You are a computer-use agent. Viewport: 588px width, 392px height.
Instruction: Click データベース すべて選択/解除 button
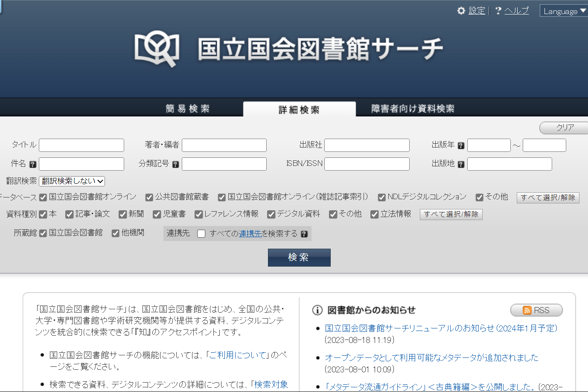548,197
